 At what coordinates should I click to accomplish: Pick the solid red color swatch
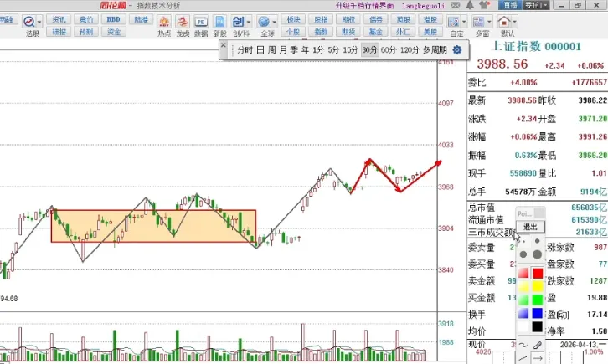(538, 274)
